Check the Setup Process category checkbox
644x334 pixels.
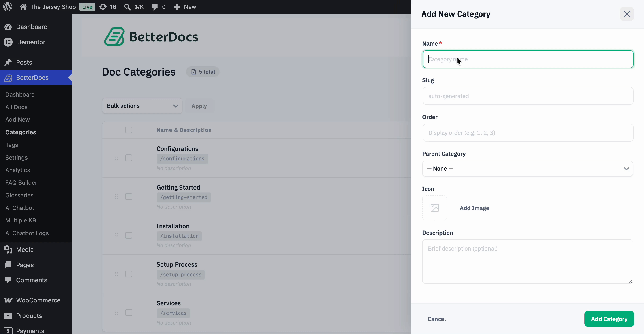click(x=129, y=274)
